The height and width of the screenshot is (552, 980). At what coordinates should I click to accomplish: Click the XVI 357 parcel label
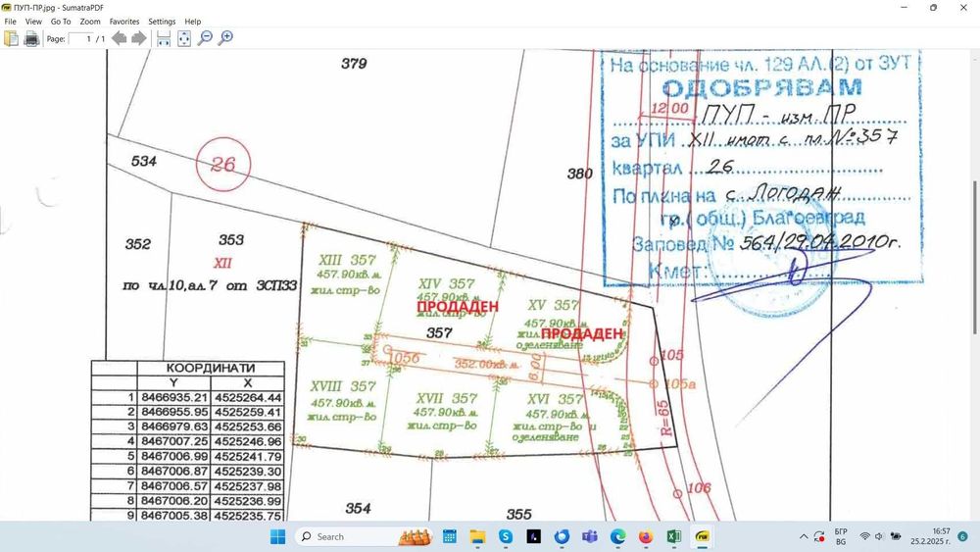pos(556,399)
